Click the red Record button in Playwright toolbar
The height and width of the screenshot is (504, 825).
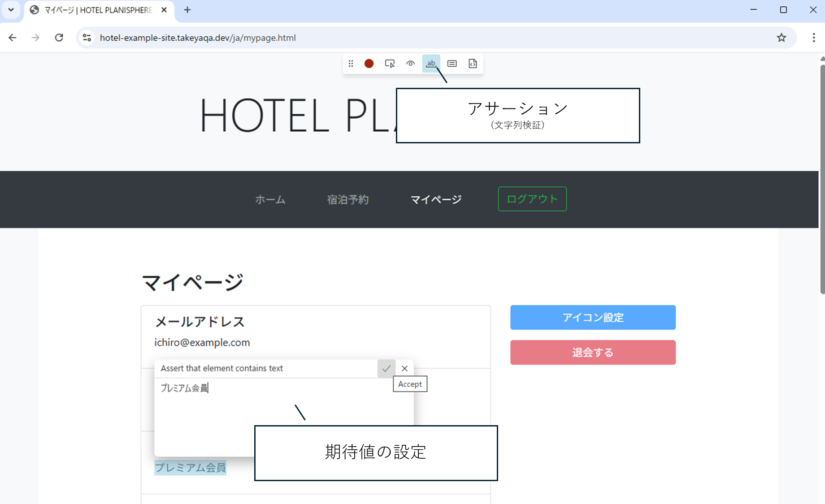(369, 64)
